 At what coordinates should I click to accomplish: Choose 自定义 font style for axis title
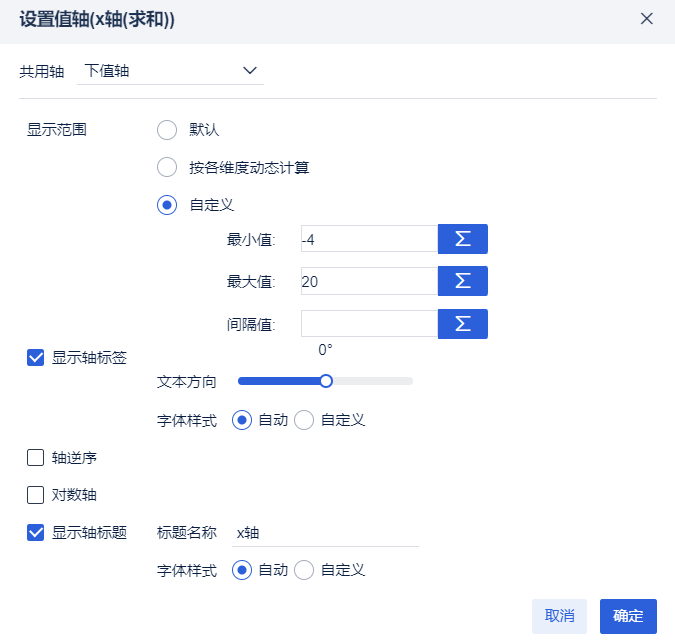304,570
